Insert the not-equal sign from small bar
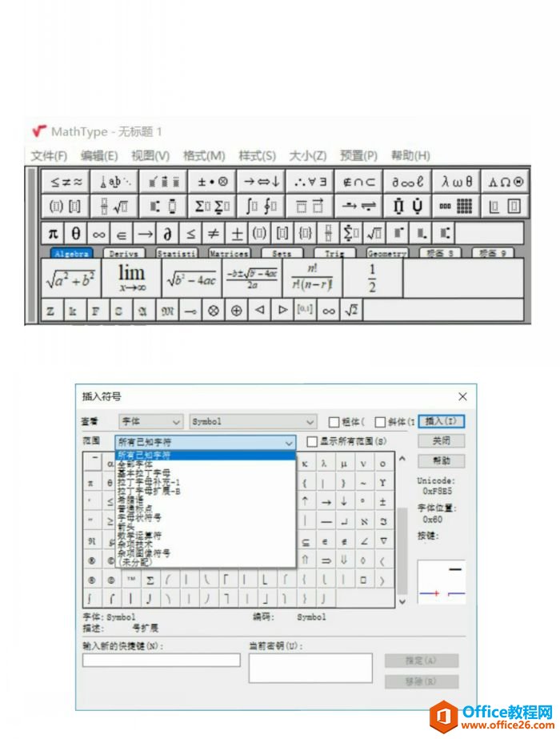Image resolution: width=560 pixels, height=739 pixels. point(214,233)
